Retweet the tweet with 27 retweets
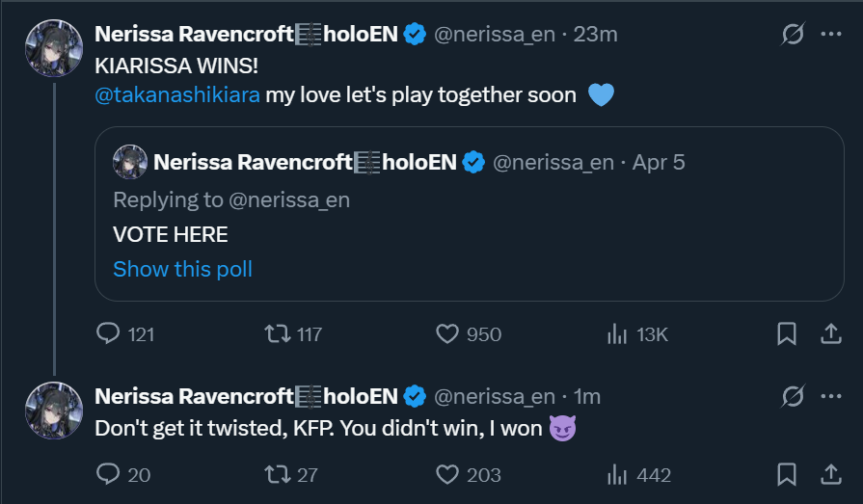This screenshot has height=504, width=863. pos(277,474)
